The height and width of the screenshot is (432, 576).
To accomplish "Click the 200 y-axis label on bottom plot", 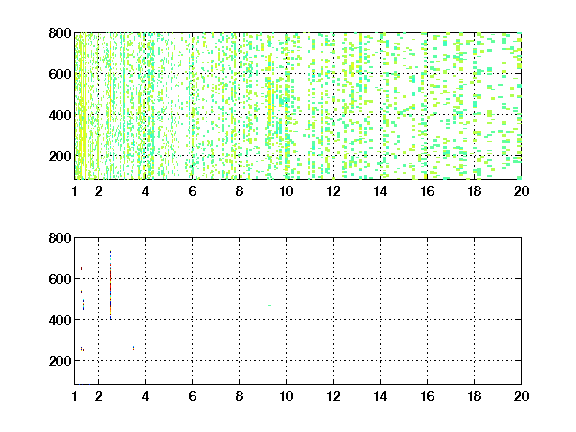I will click(x=60, y=361).
